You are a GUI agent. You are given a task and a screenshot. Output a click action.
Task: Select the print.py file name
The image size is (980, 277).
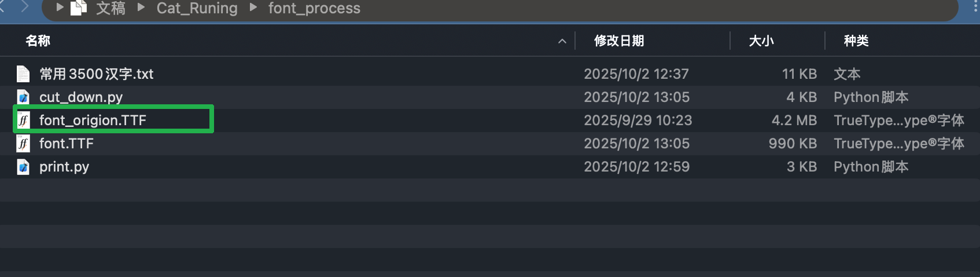coord(64,167)
